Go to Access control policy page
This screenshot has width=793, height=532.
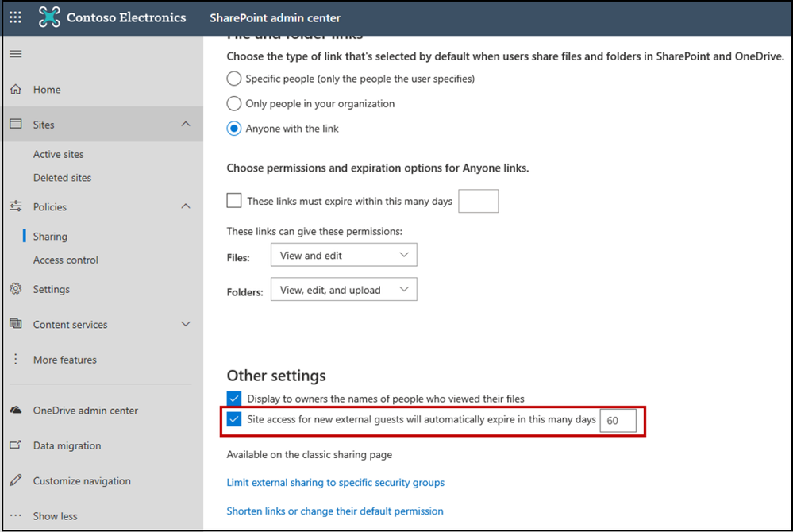click(66, 260)
